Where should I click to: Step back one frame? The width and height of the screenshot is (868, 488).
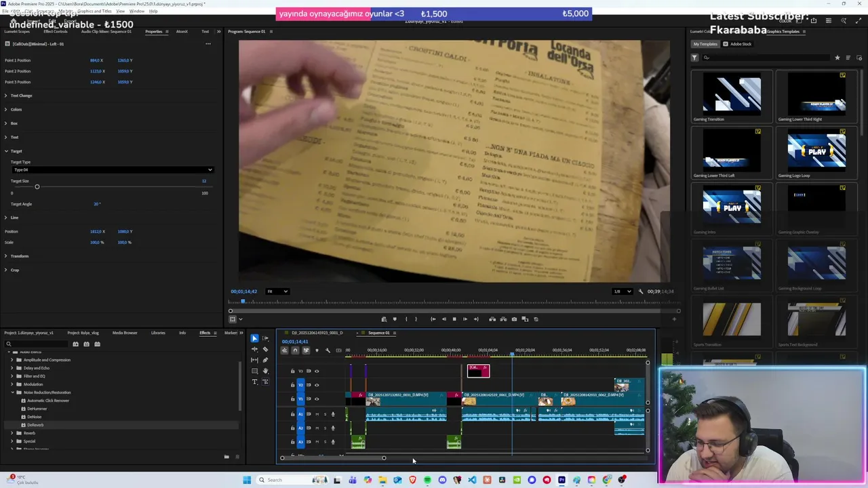444,319
